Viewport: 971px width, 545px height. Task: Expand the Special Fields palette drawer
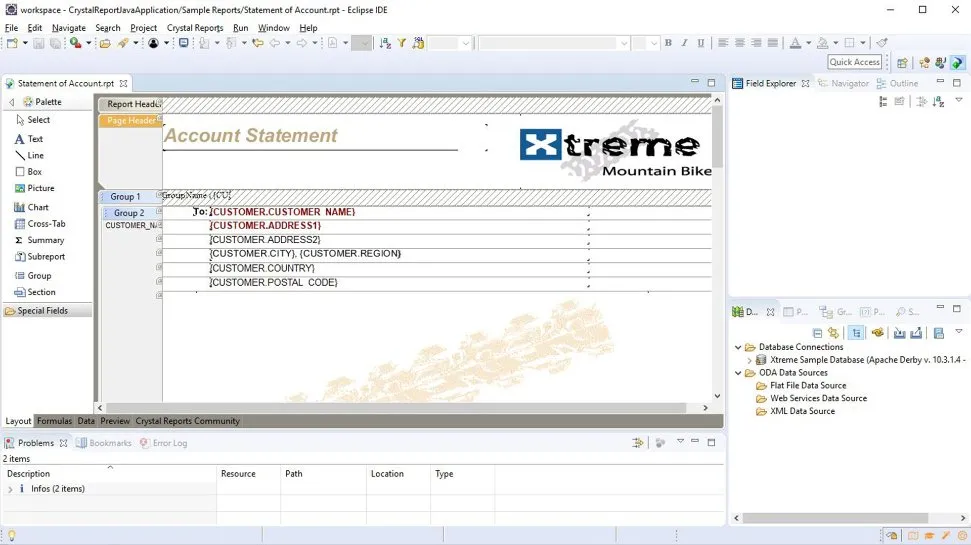pyautogui.click(x=47, y=311)
